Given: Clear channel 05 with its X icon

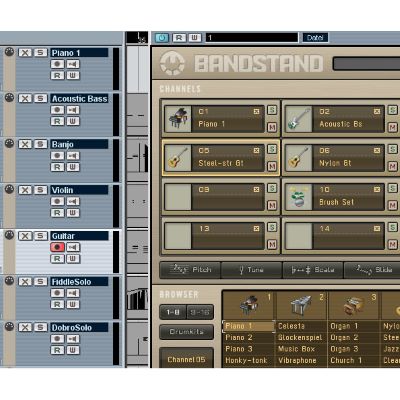Looking at the screenshot, I should tap(256, 151).
